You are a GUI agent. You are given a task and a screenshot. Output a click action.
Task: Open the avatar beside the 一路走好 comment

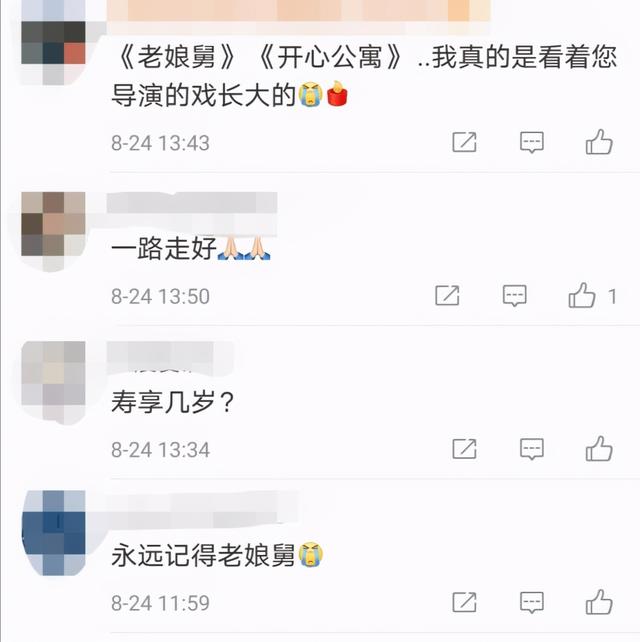pos(53,231)
